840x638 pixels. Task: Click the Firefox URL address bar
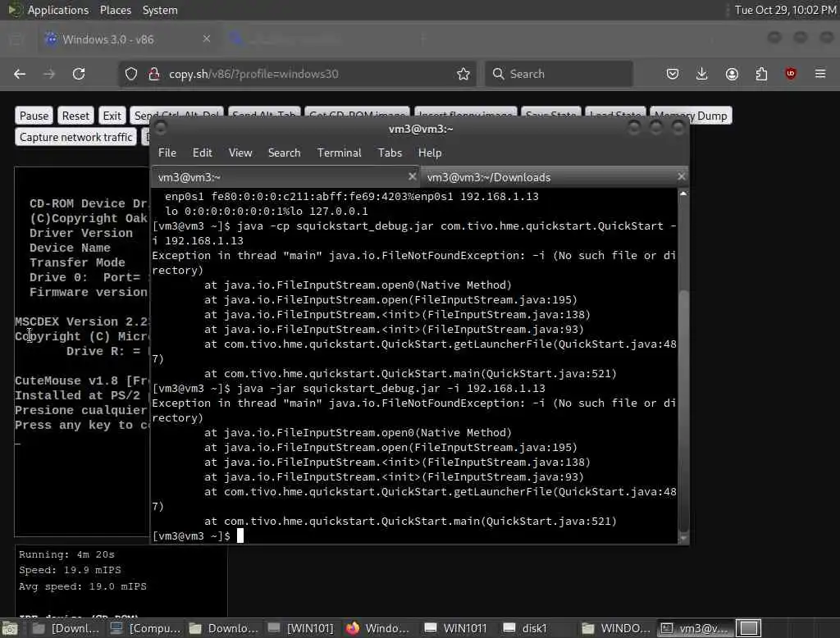click(298, 74)
